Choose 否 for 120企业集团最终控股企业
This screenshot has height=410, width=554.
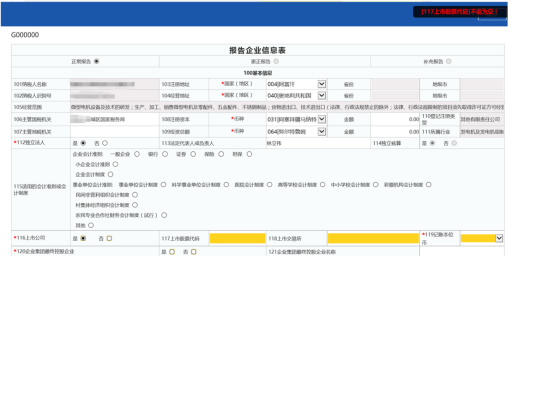pos(194,252)
